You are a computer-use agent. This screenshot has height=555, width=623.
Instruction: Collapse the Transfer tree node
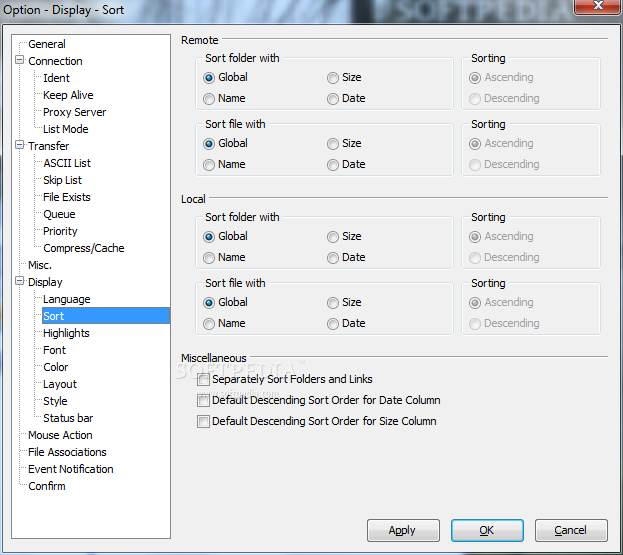click(19, 145)
